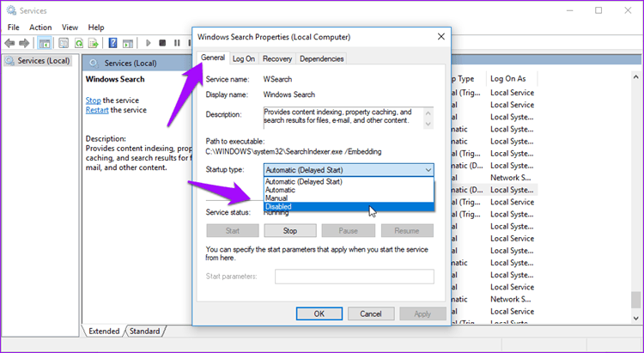Click the Stop Service square icon in toolbar
Screen dimensions: 644x353
tap(162, 43)
